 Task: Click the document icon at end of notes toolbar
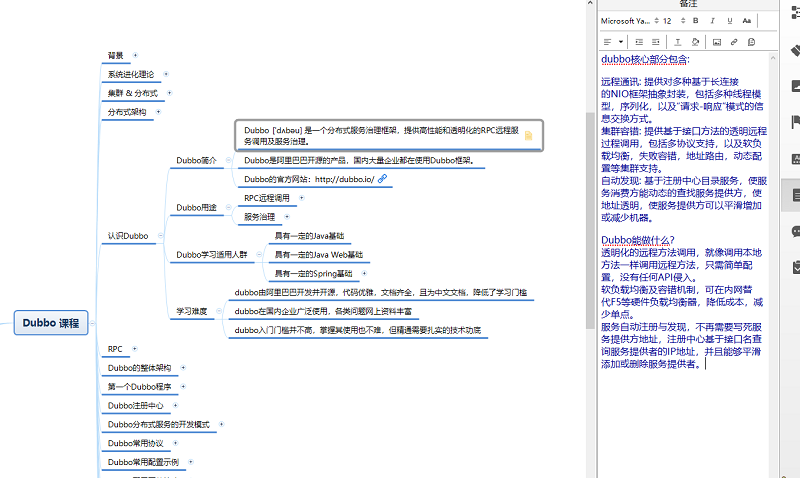click(751, 42)
